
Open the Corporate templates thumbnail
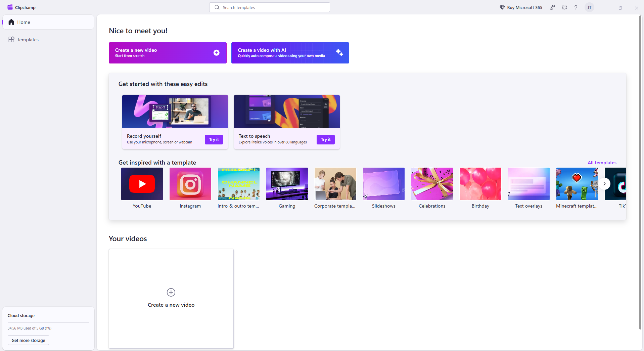coord(335,184)
